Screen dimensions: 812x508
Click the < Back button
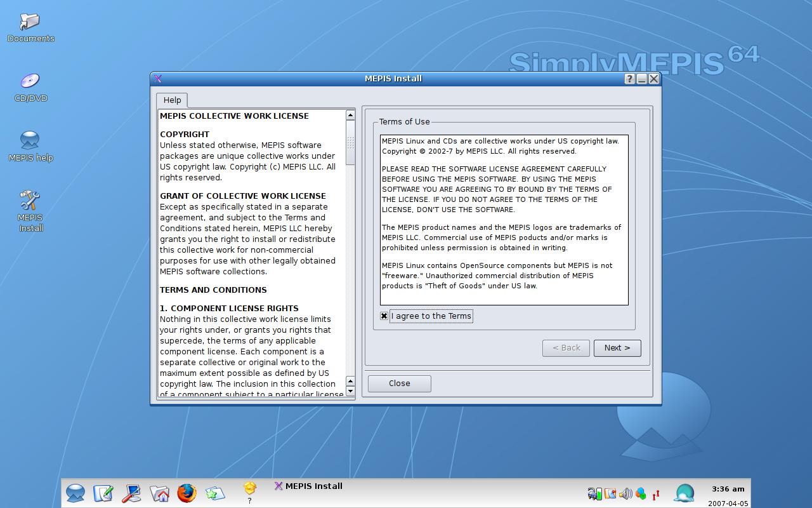(x=566, y=348)
